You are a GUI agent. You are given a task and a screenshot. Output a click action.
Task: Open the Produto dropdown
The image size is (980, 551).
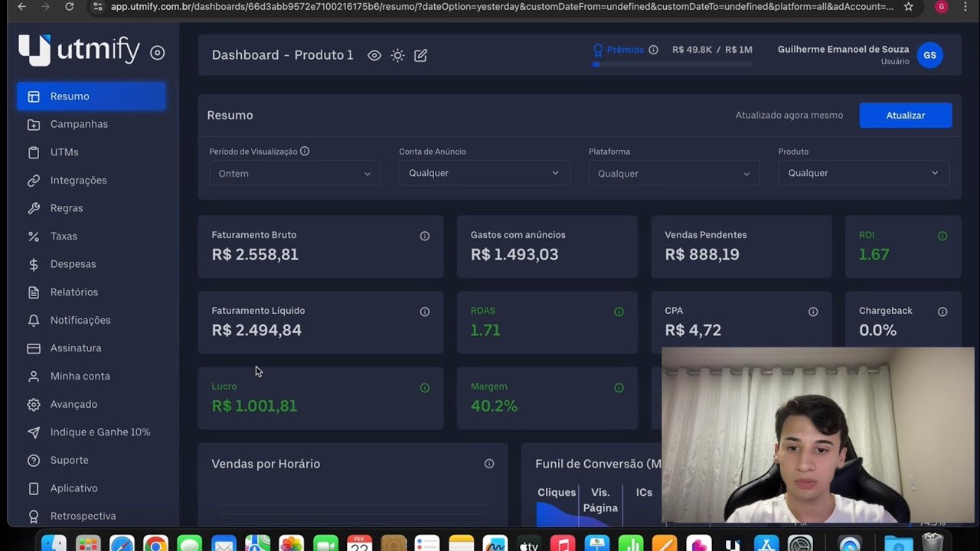click(x=864, y=173)
